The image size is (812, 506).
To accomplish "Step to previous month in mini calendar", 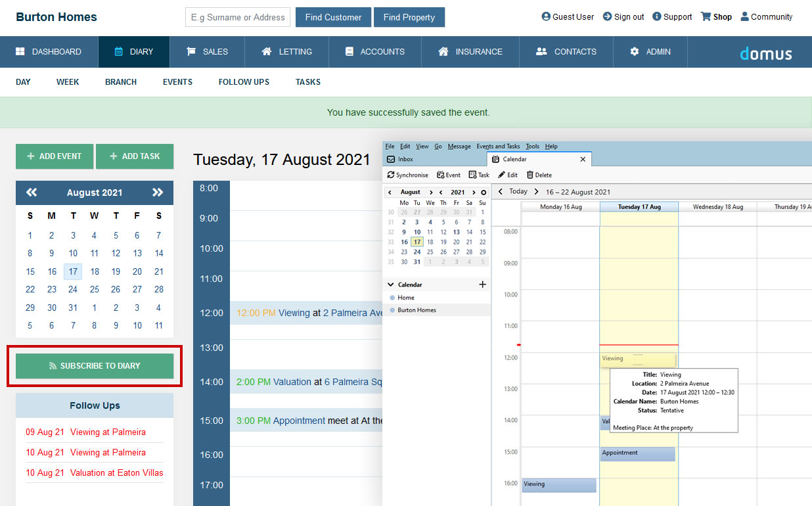I will tap(390, 193).
